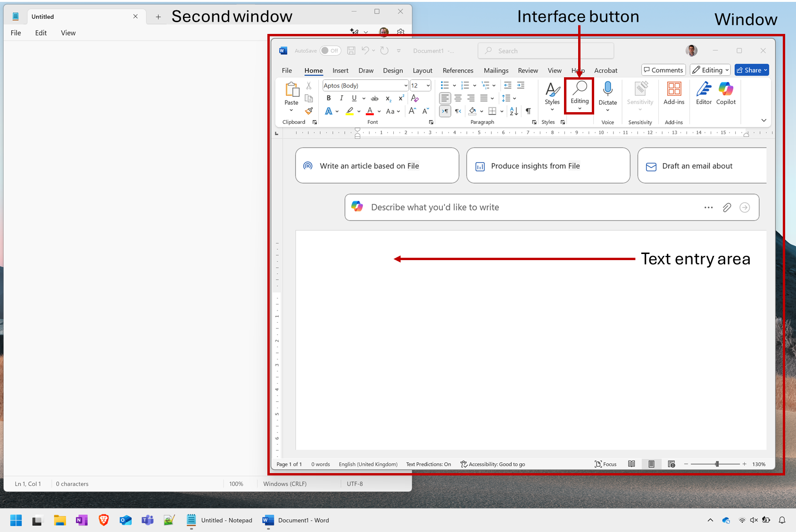
Task: Toggle the AutoSave switch
Action: pyautogui.click(x=330, y=51)
